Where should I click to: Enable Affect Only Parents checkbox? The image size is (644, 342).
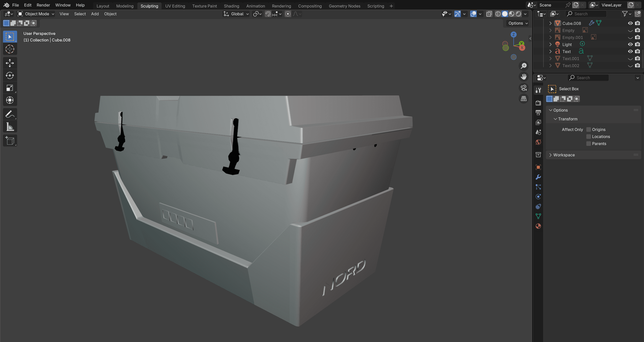589,144
